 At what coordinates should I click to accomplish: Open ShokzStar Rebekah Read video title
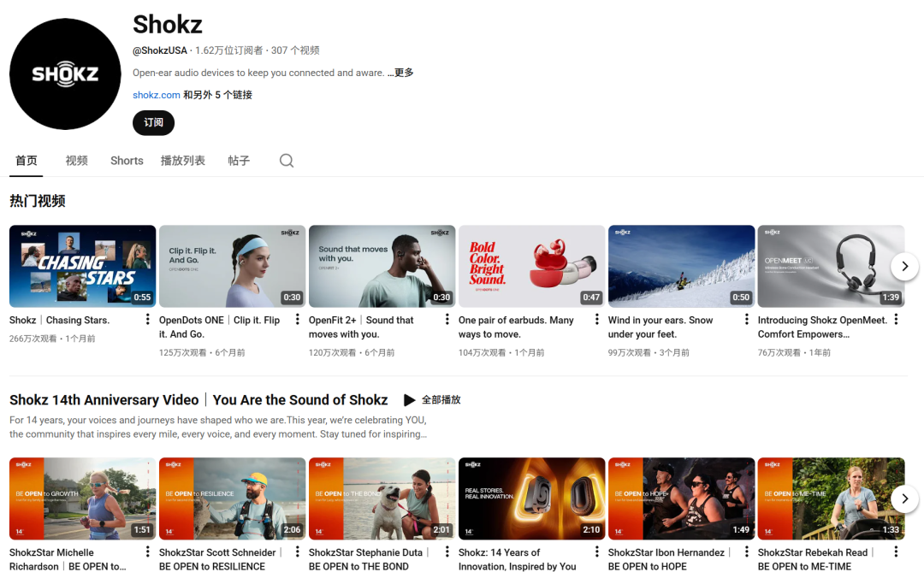coord(816,559)
